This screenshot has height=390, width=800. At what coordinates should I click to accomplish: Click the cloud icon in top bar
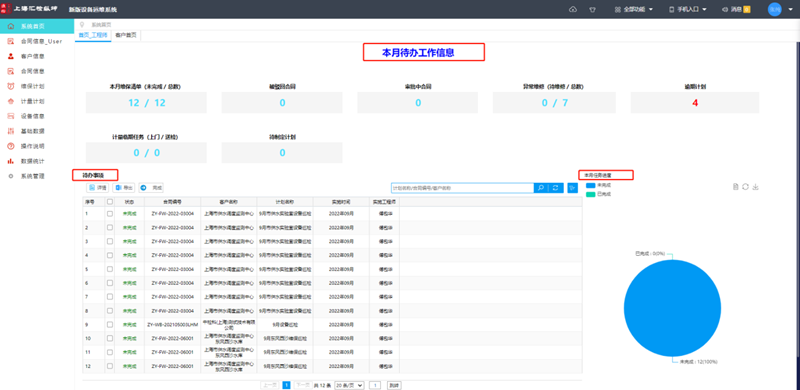pos(573,9)
